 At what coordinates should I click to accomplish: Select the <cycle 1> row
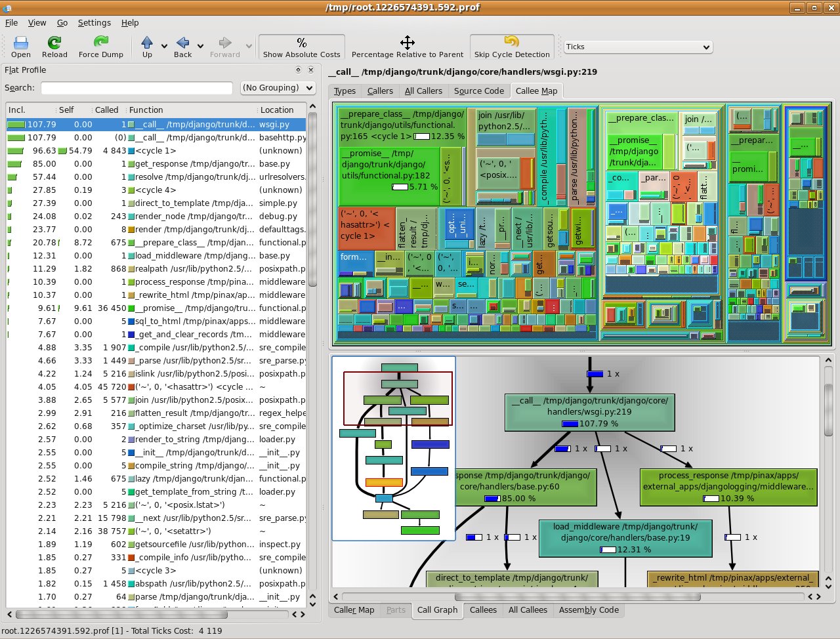(x=156, y=151)
